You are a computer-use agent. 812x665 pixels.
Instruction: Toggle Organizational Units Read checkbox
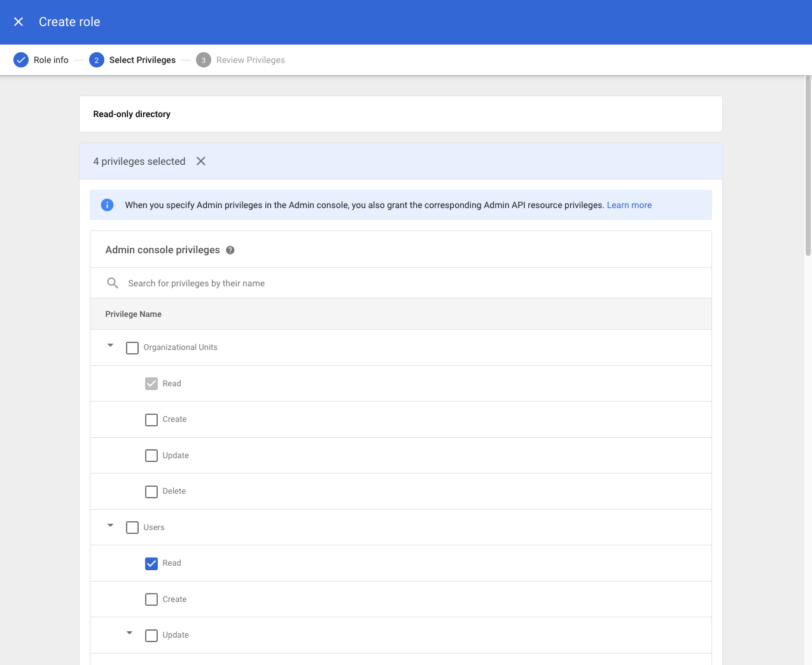(151, 384)
